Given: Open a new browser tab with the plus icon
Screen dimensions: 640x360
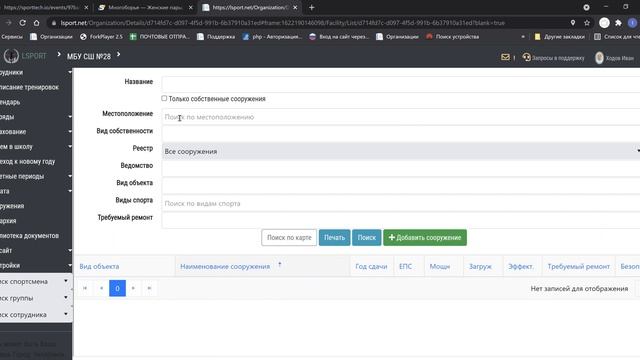Looking at the screenshot, I should [311, 7].
